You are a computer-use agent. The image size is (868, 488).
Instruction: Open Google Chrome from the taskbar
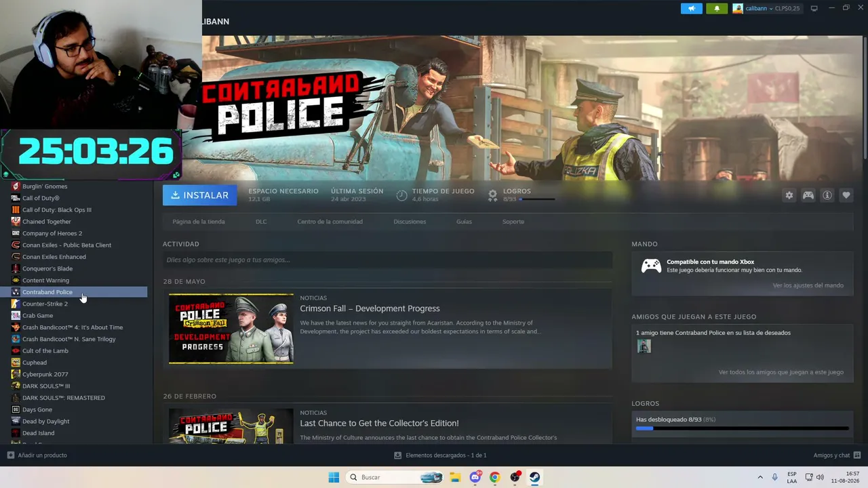pyautogui.click(x=495, y=477)
